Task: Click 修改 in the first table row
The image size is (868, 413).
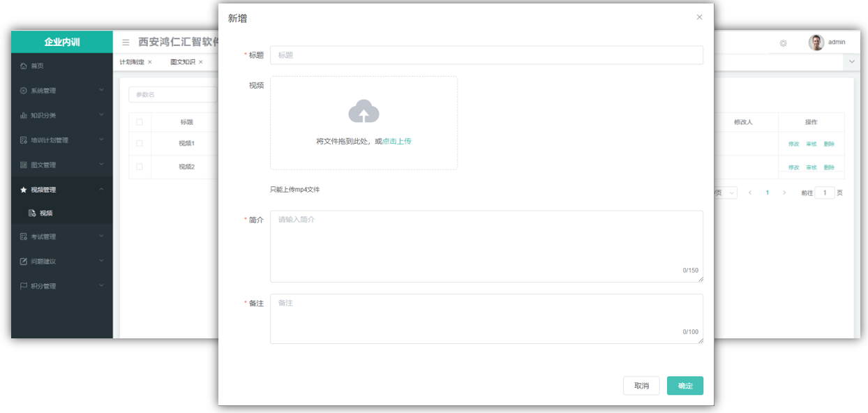Action: coord(794,144)
